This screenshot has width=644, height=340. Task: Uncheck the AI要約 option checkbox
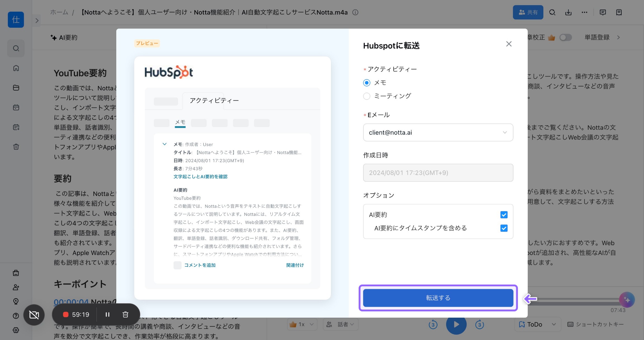504,215
